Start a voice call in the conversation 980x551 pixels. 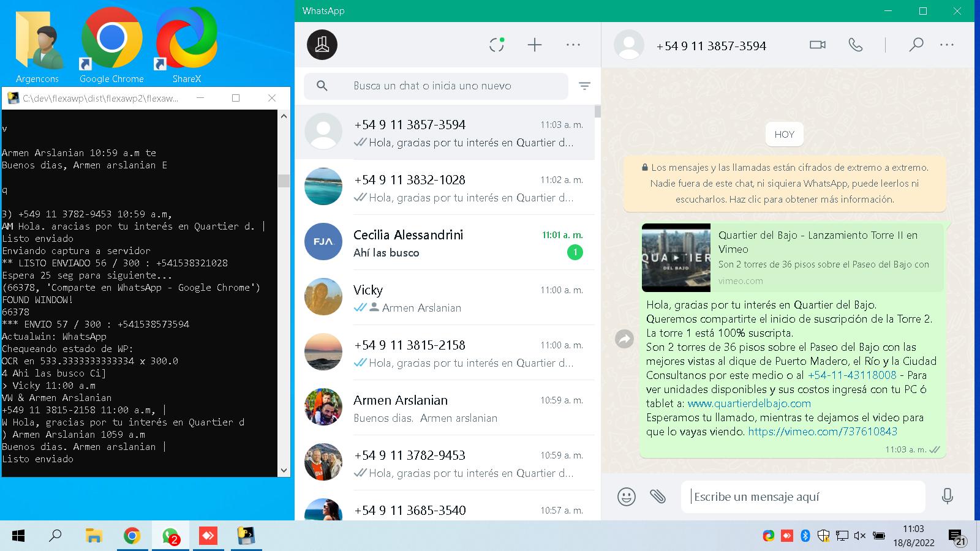[x=856, y=45]
